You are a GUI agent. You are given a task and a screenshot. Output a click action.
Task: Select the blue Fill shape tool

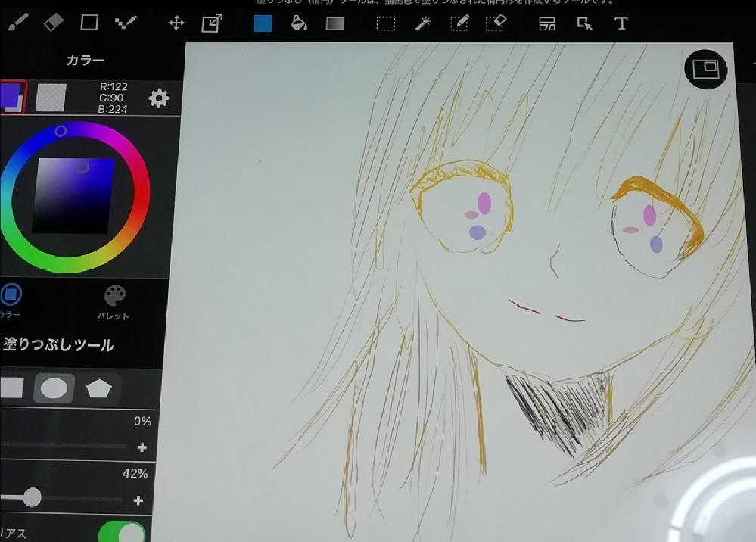coord(263,23)
